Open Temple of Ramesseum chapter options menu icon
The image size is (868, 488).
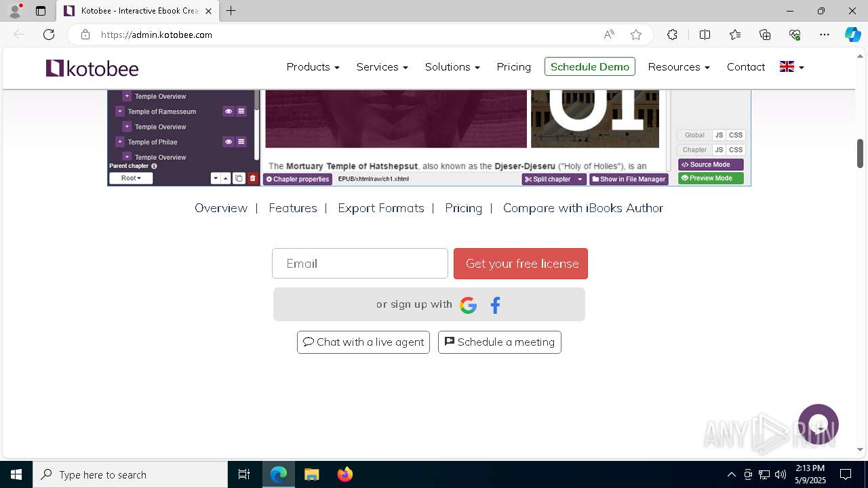point(241,111)
